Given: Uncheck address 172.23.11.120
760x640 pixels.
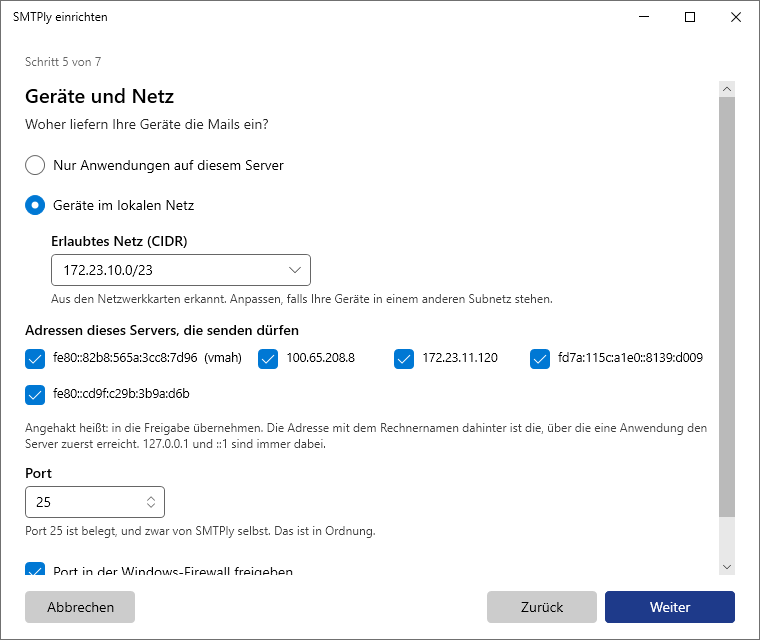Looking at the screenshot, I should pyautogui.click(x=404, y=359).
